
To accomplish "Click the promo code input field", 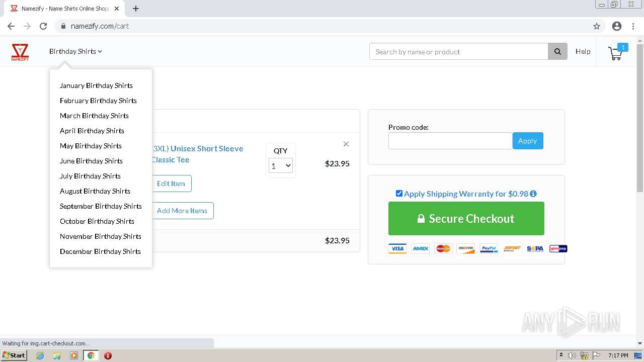I will (450, 141).
